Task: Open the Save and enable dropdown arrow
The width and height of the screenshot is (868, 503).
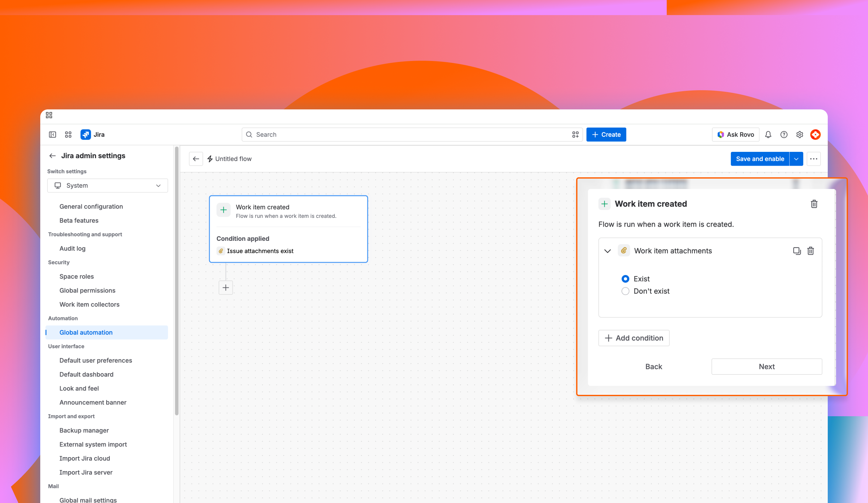Action: click(x=796, y=159)
